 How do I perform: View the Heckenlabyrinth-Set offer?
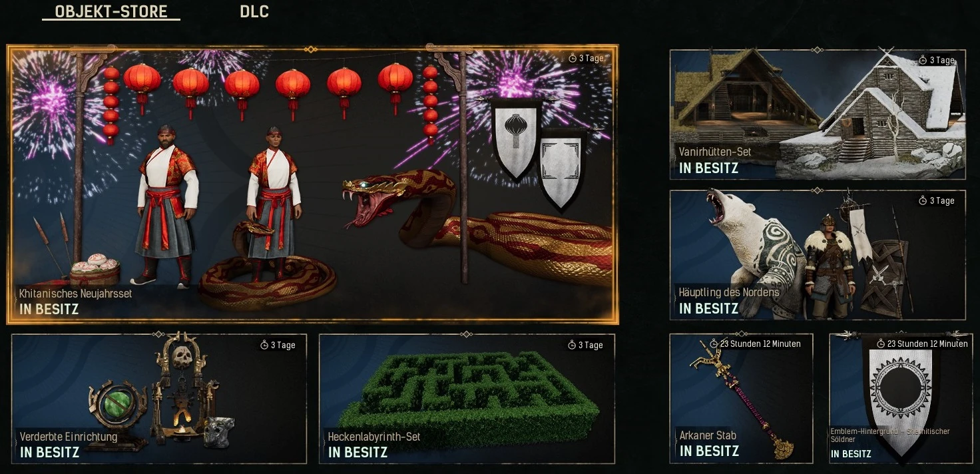coord(467,398)
